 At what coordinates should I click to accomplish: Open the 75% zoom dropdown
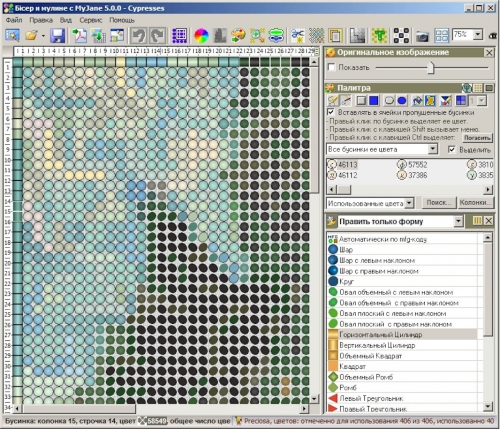[x=478, y=34]
